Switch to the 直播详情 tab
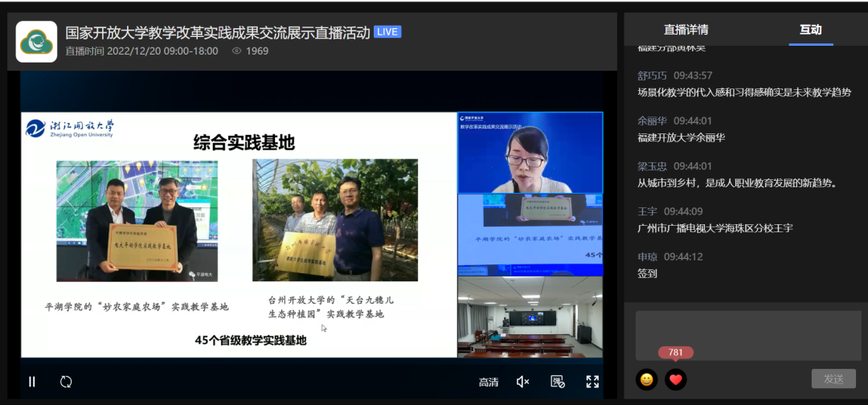 [686, 30]
